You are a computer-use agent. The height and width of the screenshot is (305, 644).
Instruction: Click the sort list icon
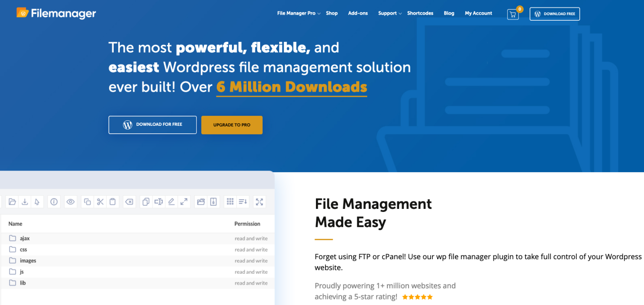click(x=243, y=202)
